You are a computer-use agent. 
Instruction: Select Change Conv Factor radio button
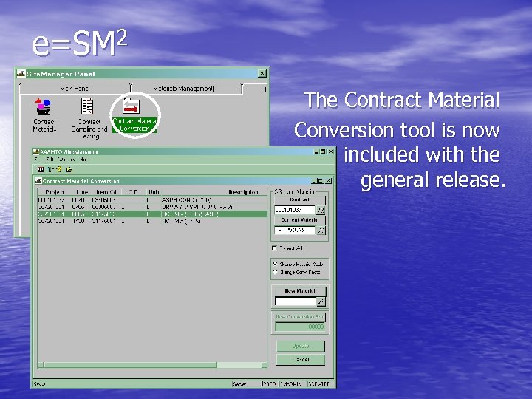(x=276, y=272)
